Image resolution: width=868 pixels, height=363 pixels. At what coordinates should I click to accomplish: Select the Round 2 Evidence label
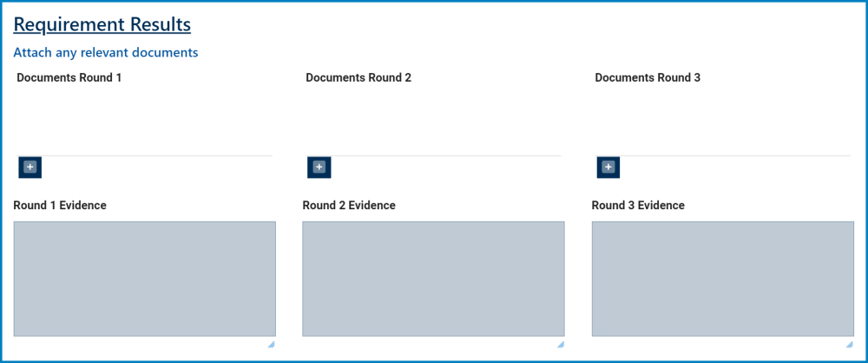349,206
